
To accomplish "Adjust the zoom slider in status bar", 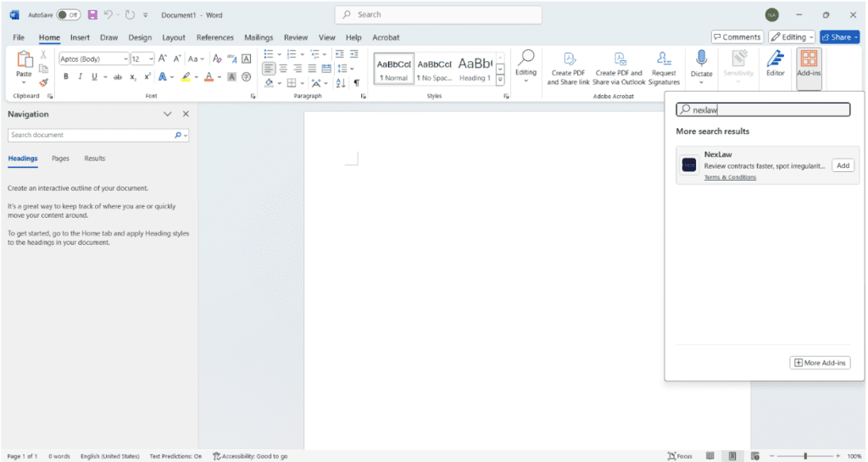I will (805, 456).
